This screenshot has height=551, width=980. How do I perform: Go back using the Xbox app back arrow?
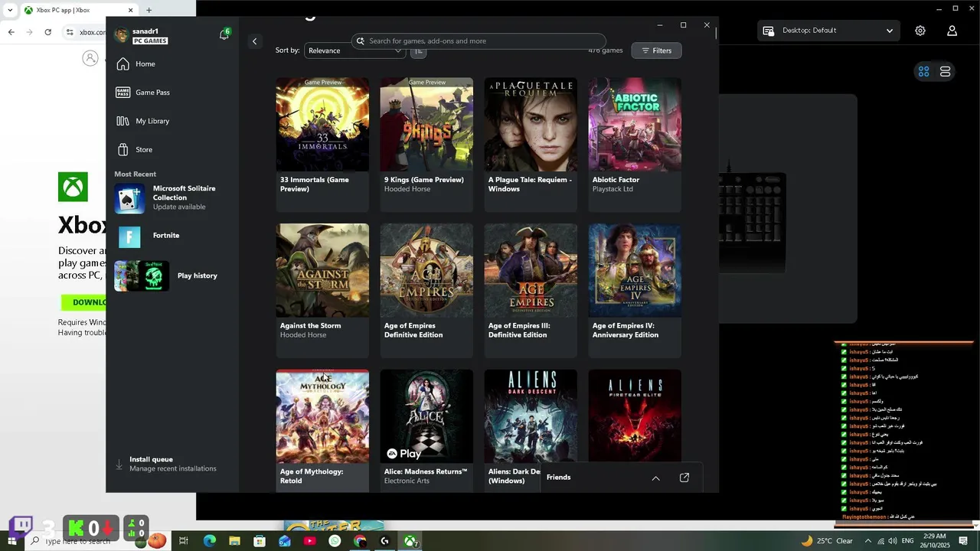255,41
